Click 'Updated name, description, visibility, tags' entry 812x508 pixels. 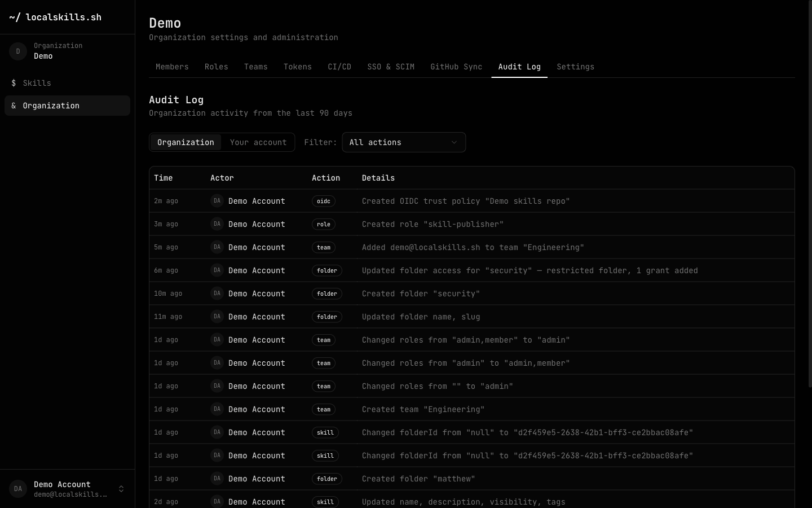point(464,502)
